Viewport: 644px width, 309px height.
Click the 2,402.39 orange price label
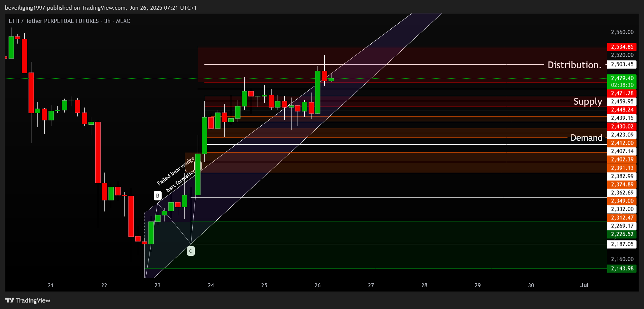point(622,159)
